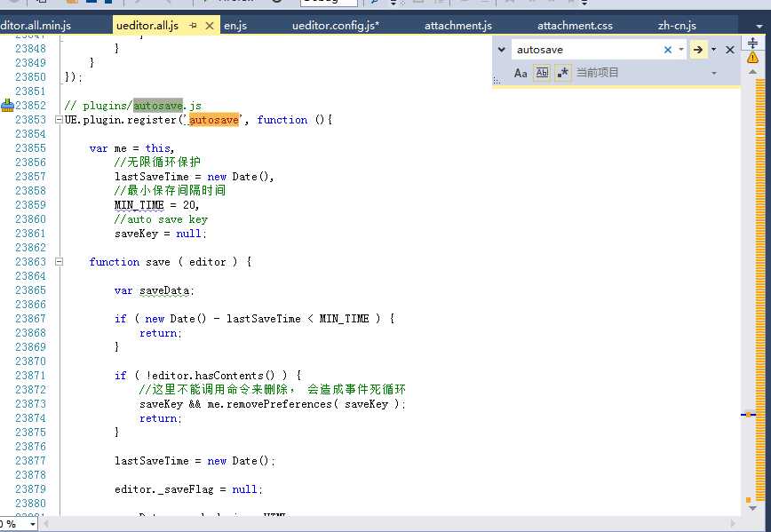Screen dimensions: 771x532
Task: Open search history dropdown in find box
Action: (681, 50)
